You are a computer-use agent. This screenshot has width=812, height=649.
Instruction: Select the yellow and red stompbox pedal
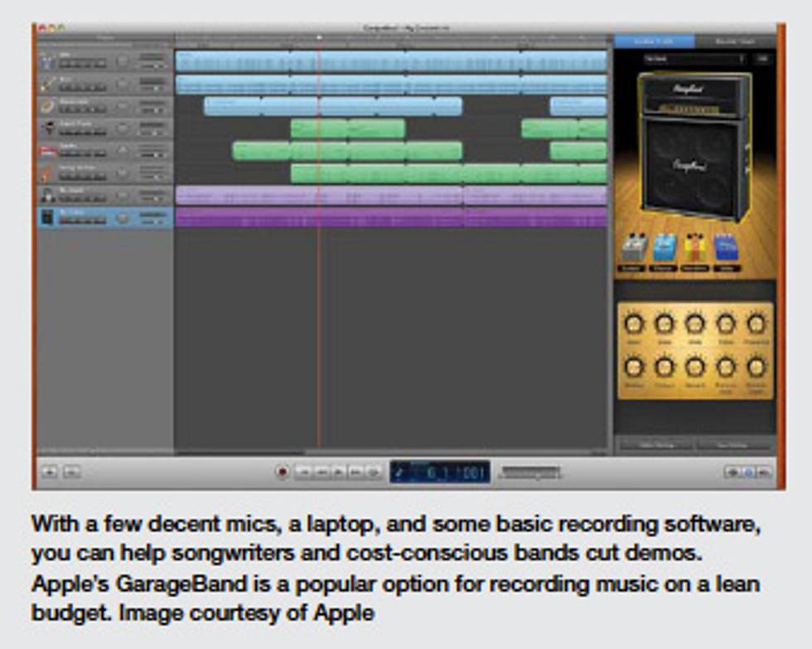695,247
